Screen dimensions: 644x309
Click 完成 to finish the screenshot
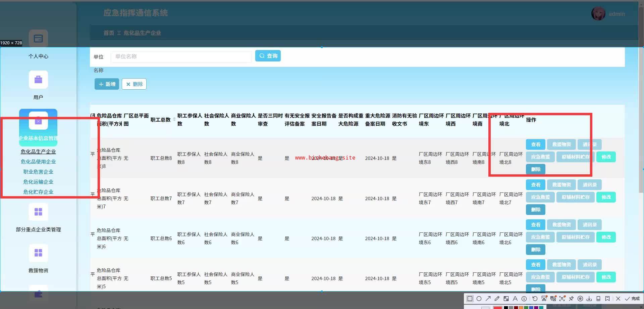tap(632, 299)
